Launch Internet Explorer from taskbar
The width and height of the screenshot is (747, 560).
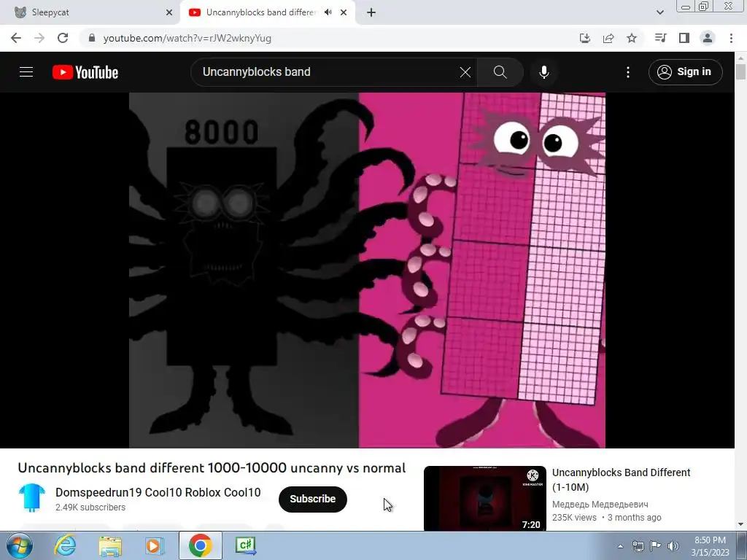click(65, 545)
